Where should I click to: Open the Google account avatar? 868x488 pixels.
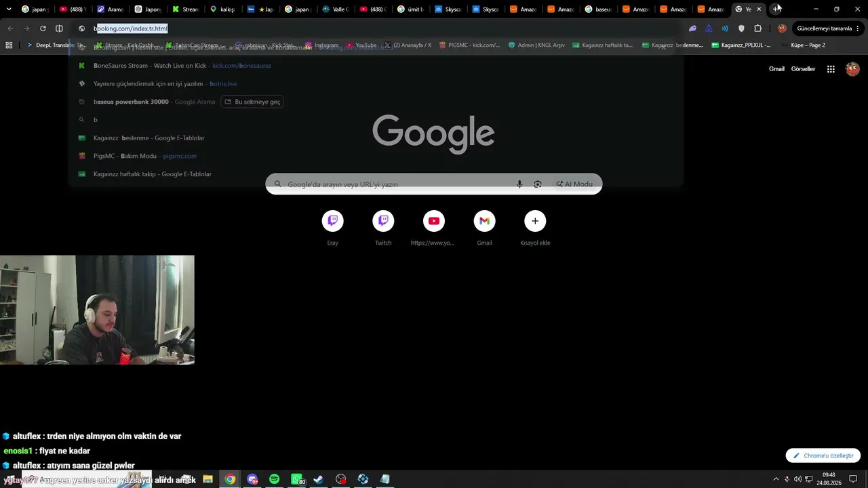click(x=852, y=69)
